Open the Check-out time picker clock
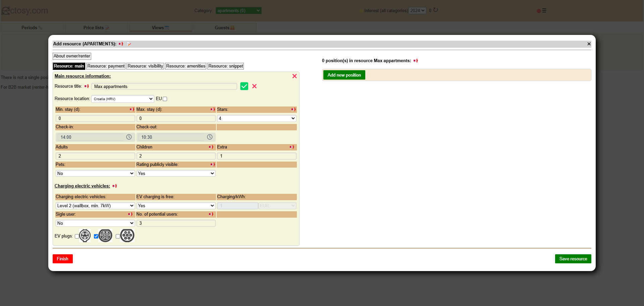The height and width of the screenshot is (306, 644). (x=210, y=137)
